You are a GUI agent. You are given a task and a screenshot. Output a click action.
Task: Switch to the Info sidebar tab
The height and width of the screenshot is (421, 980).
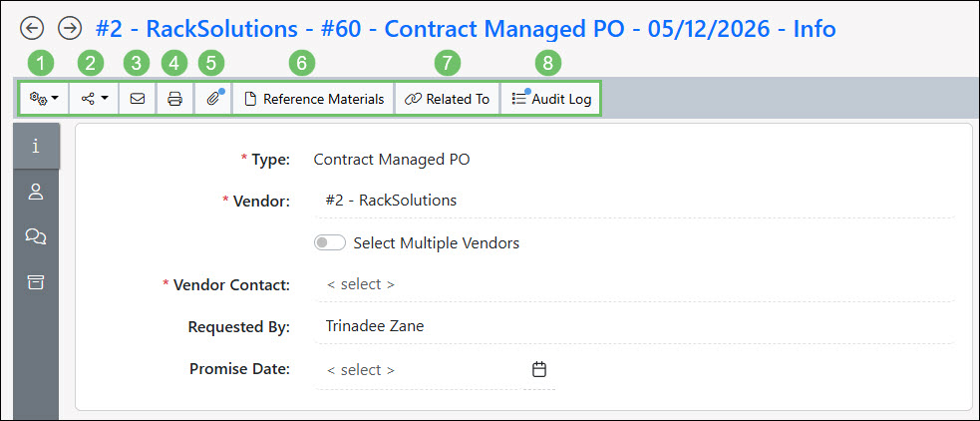coord(36,146)
